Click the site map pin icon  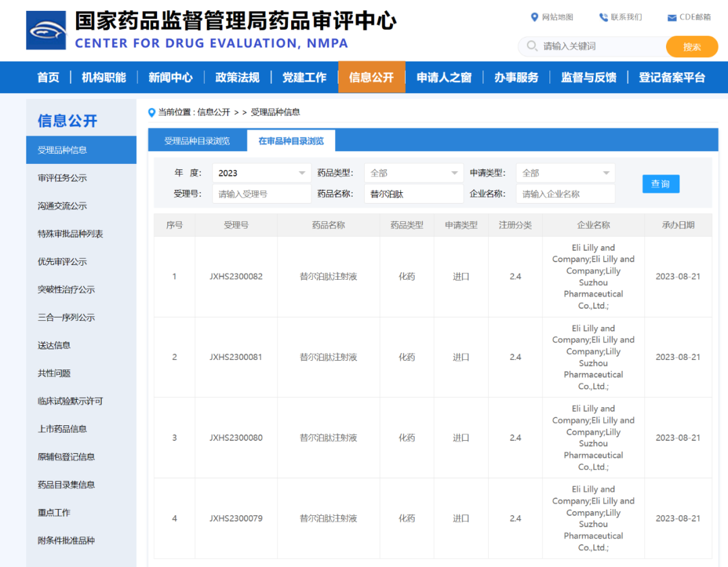(535, 17)
